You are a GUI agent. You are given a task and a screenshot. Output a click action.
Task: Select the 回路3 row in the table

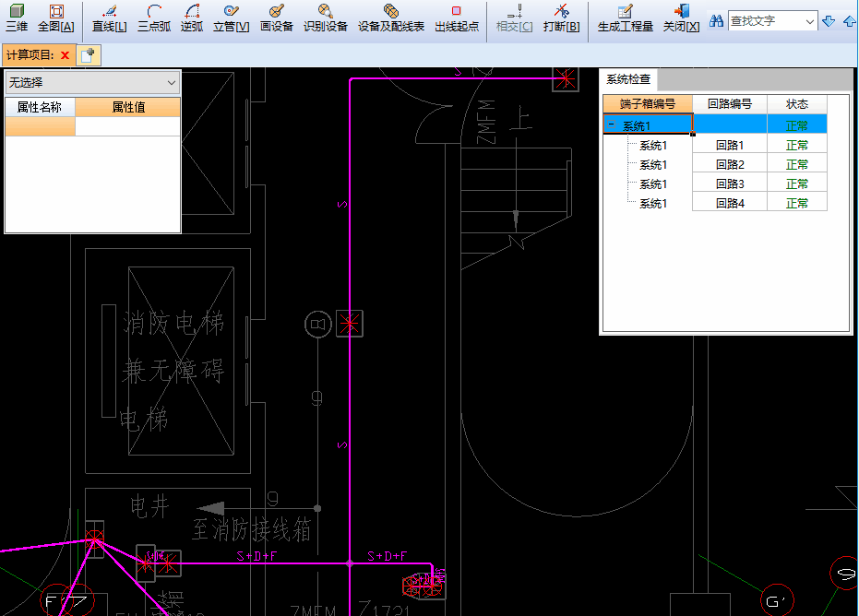[729, 184]
